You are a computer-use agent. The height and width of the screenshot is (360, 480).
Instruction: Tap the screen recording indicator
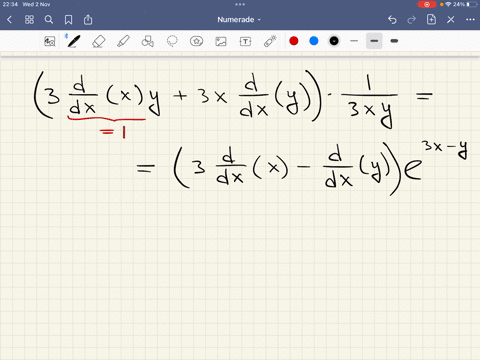pyautogui.click(x=427, y=4)
